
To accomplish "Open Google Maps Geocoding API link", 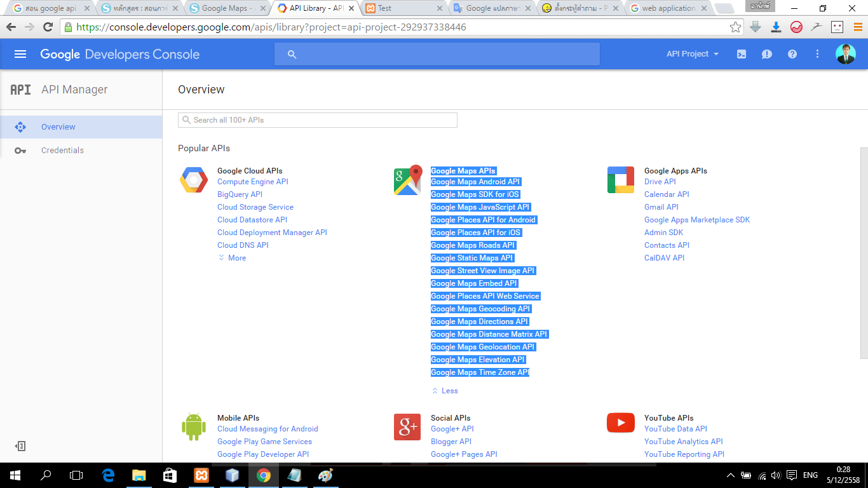I will click(x=480, y=309).
